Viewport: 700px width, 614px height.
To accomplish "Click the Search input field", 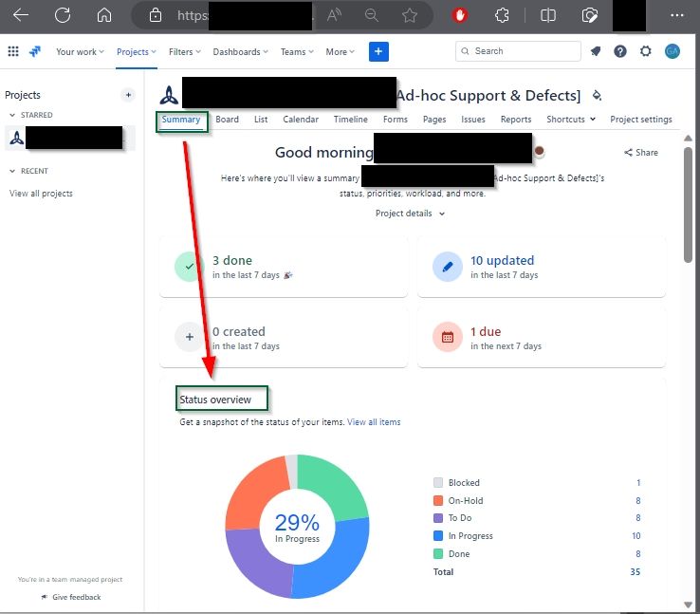I will point(518,51).
